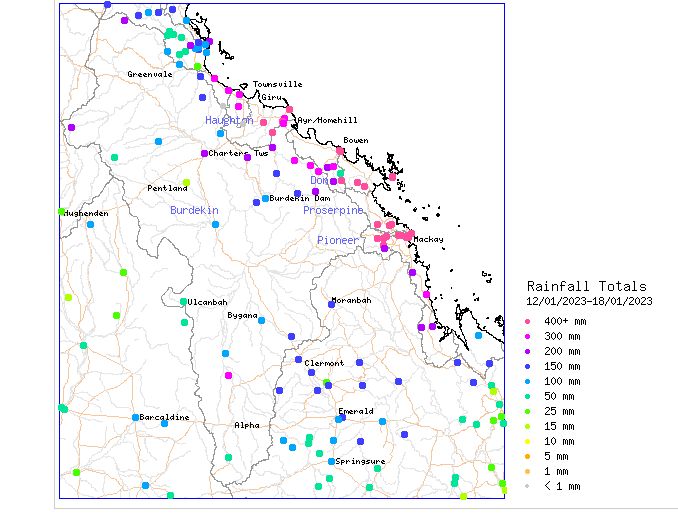This screenshot has height=530, width=678.
Task: Click the 15 mm legend color dot
Action: point(527,427)
